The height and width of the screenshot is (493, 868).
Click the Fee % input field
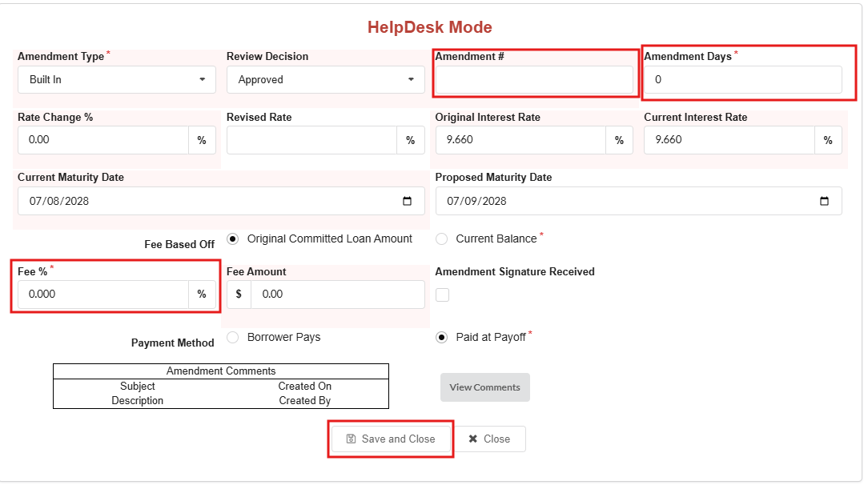103,295
